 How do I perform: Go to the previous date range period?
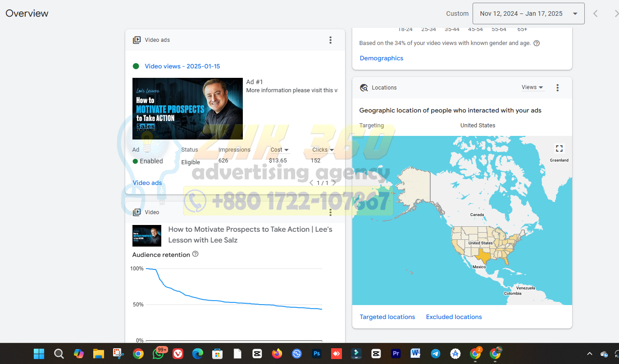(596, 13)
